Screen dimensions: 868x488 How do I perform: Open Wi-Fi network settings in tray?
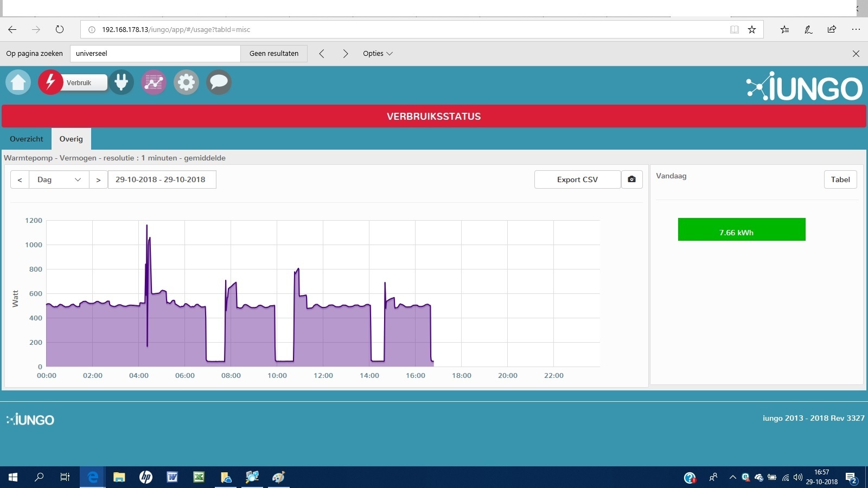coord(786,478)
